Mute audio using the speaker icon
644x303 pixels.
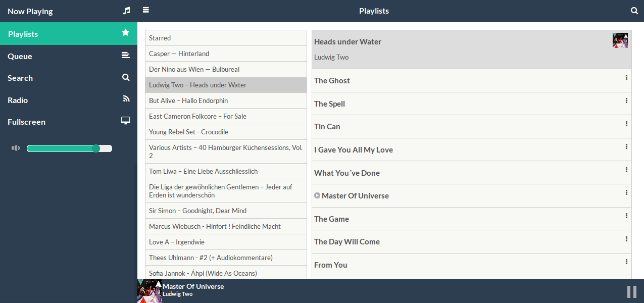(x=16, y=148)
